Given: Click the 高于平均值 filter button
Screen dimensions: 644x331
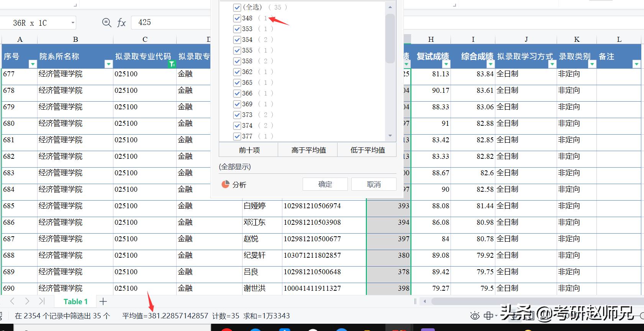Looking at the screenshot, I should point(308,150).
